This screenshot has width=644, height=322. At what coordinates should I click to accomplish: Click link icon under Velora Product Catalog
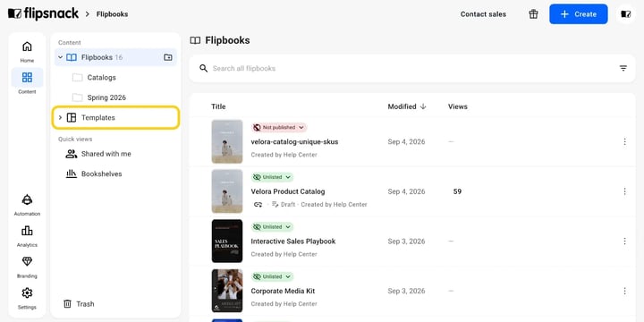pyautogui.click(x=258, y=204)
